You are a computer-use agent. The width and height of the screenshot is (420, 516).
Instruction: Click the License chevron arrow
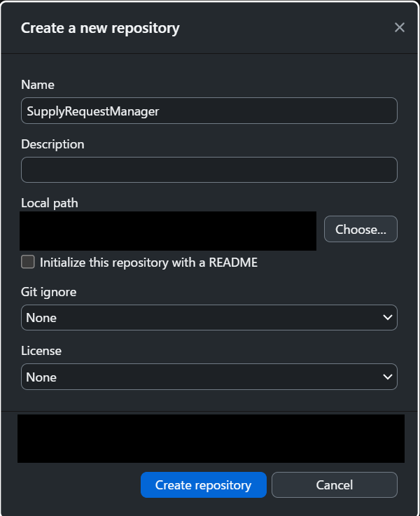[388, 377]
